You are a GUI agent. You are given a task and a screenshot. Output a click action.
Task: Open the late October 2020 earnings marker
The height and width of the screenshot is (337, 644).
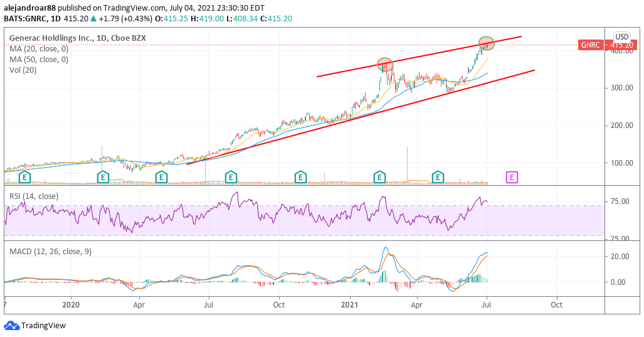(x=301, y=178)
